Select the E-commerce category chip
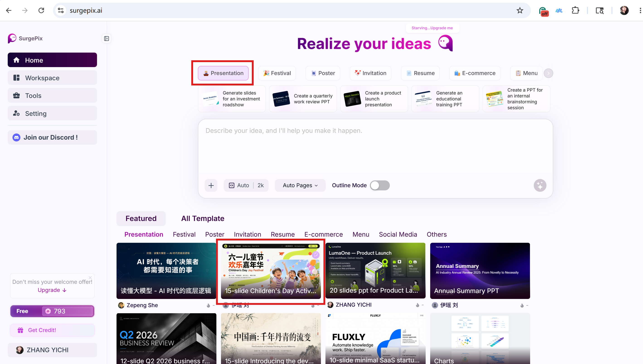 click(475, 73)
